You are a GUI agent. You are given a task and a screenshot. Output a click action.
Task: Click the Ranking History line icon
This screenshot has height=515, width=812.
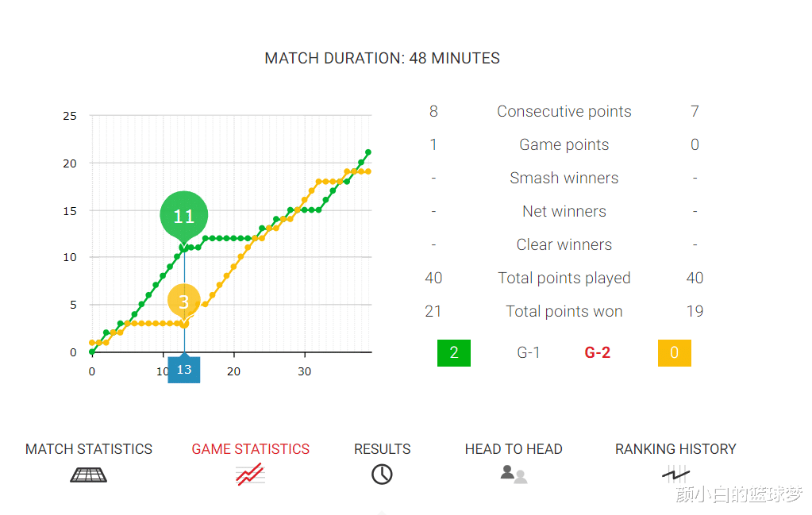[x=675, y=475]
